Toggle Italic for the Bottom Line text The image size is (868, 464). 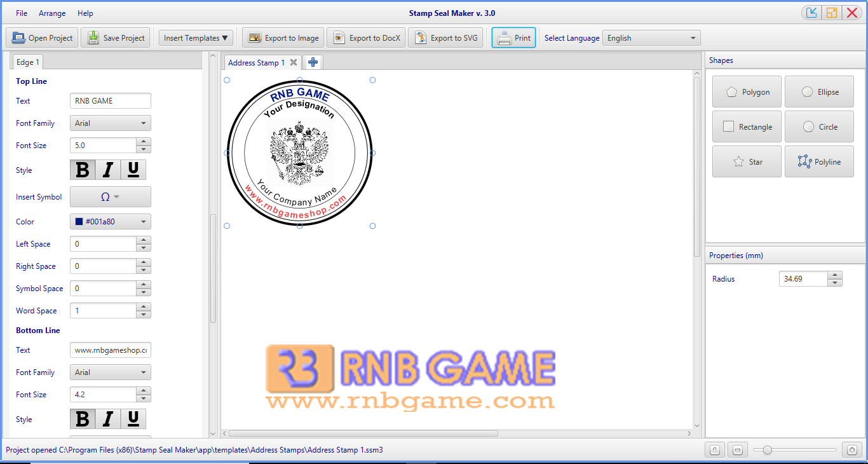[108, 420]
